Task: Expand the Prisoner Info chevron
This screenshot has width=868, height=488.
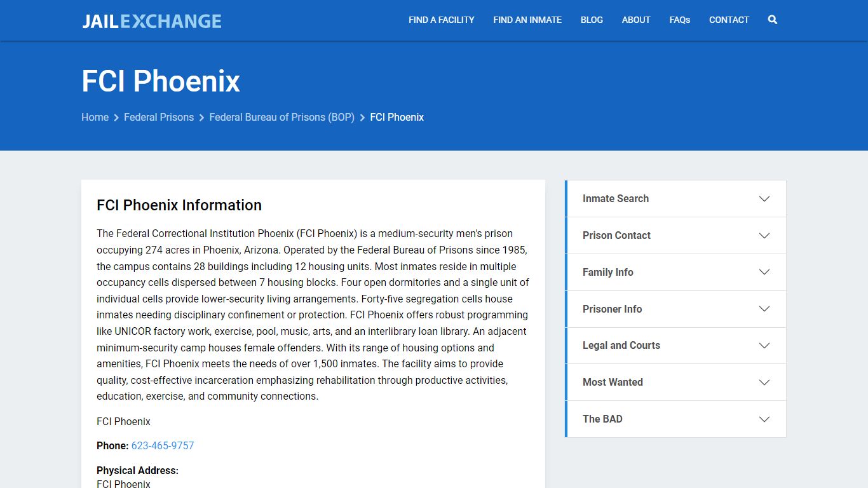Action: pyautogui.click(x=764, y=309)
